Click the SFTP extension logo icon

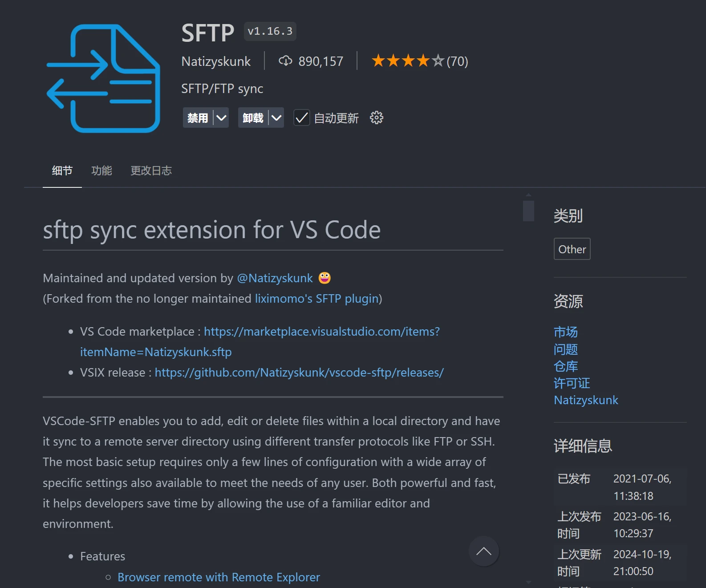[103, 78]
